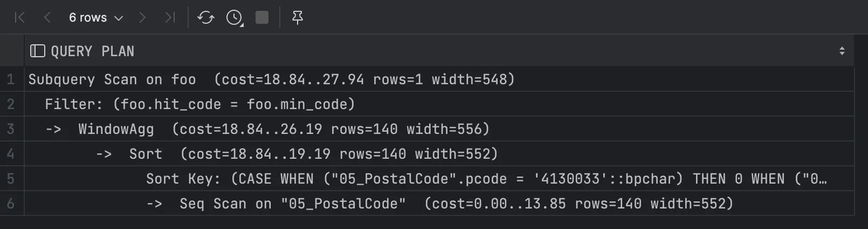Click the QUERY PLAN column header

pos(92,51)
